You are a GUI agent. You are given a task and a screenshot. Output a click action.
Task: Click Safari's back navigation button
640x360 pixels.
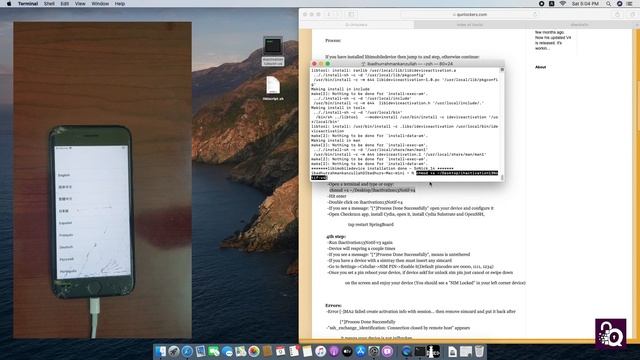(x=329, y=14)
